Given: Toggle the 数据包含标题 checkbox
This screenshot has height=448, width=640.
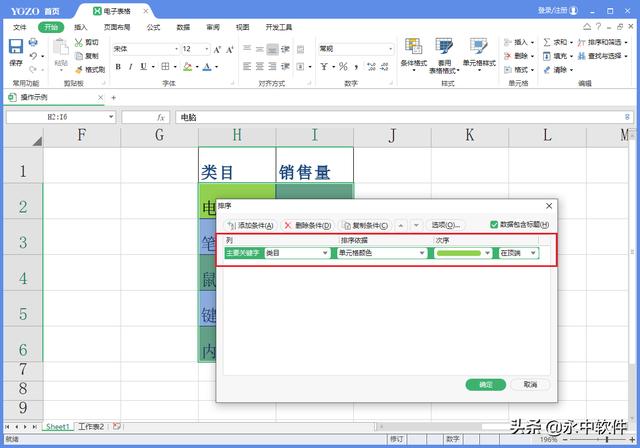Looking at the screenshot, I should coord(494,225).
